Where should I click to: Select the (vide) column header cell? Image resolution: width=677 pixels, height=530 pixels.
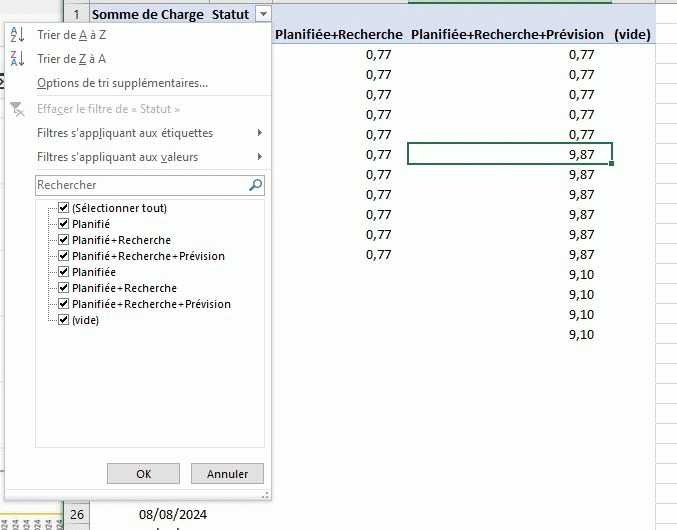pos(632,34)
